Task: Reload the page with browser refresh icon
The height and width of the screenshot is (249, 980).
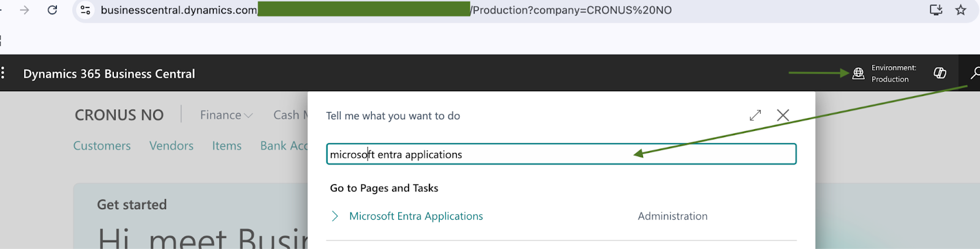Action: 53,10
